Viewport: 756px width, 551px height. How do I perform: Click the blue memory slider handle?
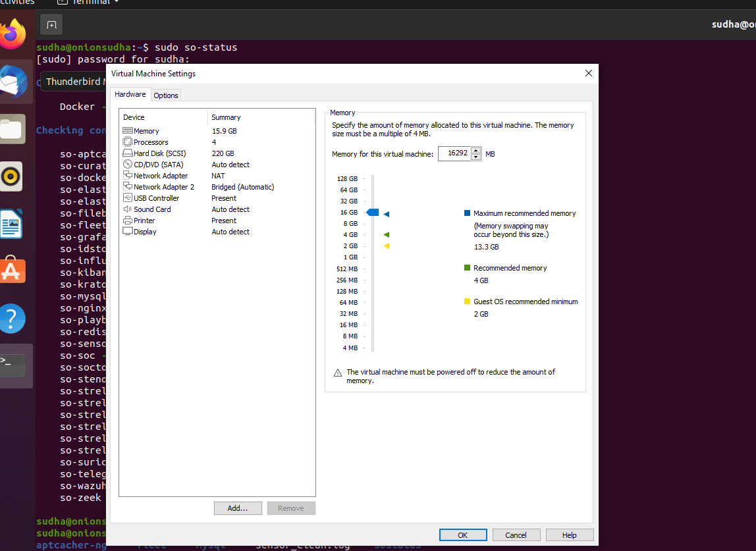(x=373, y=213)
